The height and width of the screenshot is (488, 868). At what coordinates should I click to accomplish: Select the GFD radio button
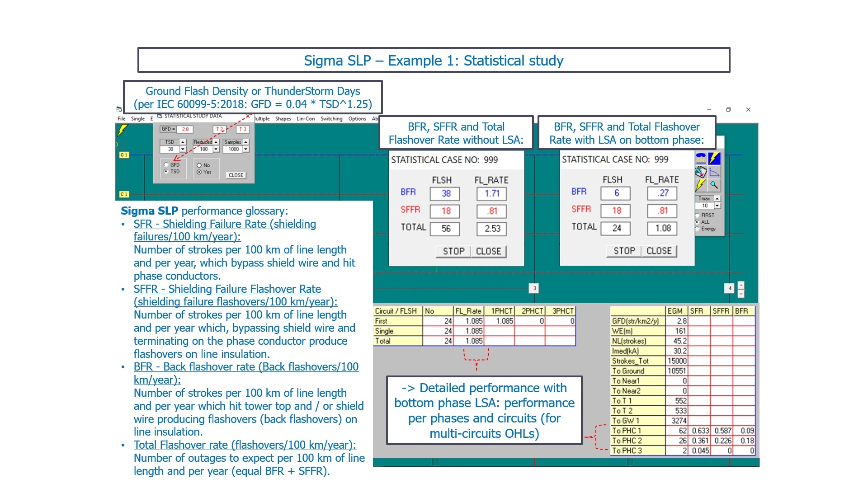pos(166,165)
